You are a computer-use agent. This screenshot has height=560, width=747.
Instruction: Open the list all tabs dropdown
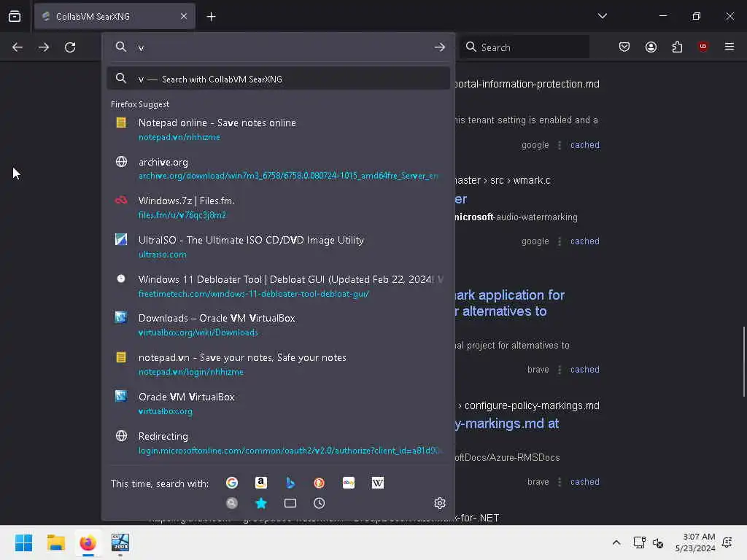pos(602,16)
